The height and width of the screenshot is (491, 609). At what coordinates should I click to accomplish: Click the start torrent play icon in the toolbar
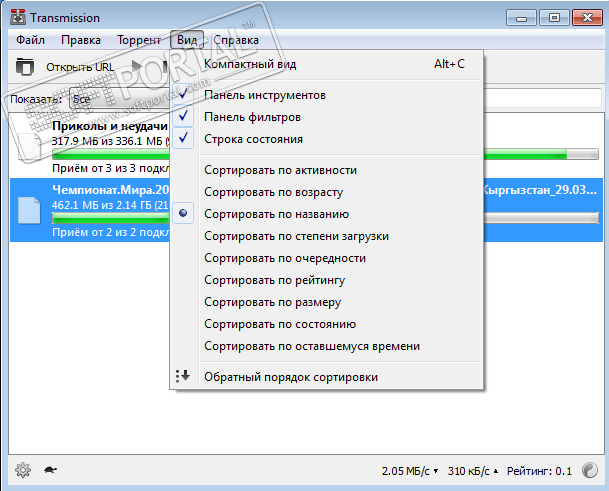(x=136, y=66)
